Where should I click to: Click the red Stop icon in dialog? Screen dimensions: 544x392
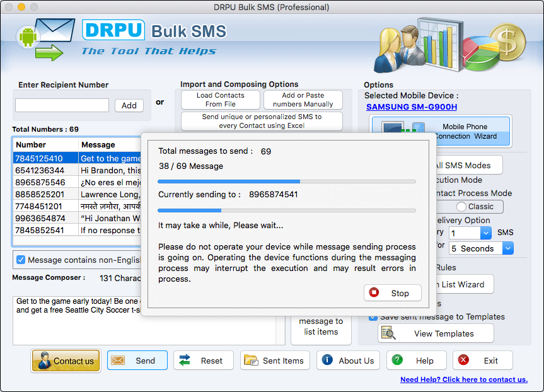pyautogui.click(x=374, y=292)
